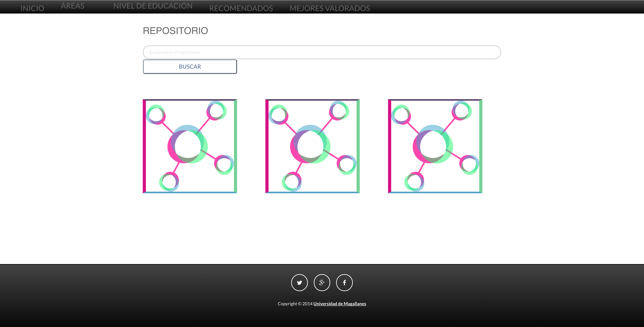Image resolution: width=644 pixels, height=327 pixels.
Task: Click the REPOSITORIO heading text
Action: pos(175,31)
